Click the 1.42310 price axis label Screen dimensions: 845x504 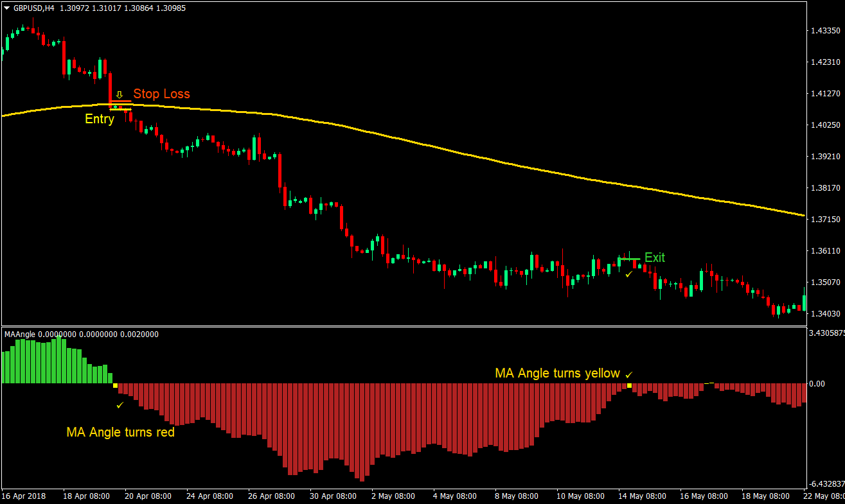[825, 62]
